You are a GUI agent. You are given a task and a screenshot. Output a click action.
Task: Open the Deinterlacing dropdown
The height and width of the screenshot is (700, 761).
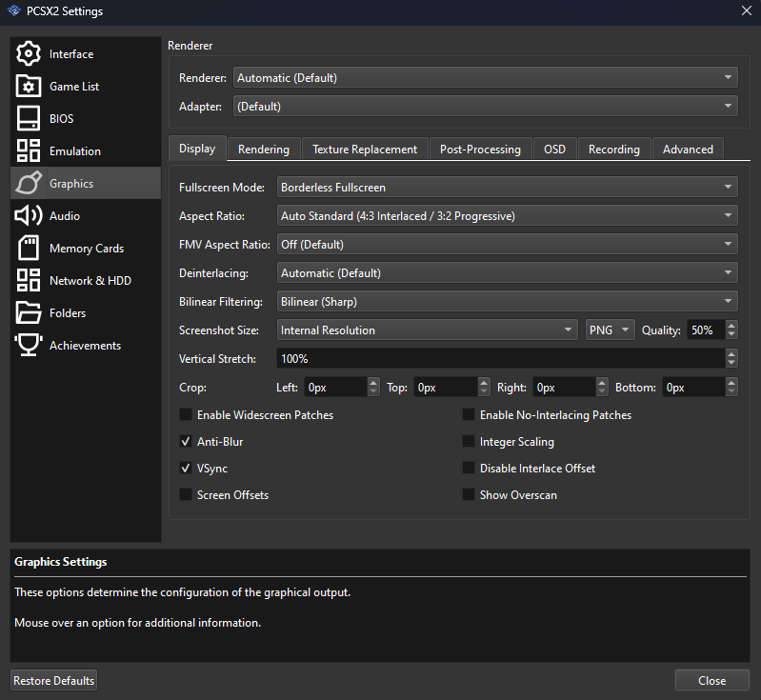(x=507, y=272)
